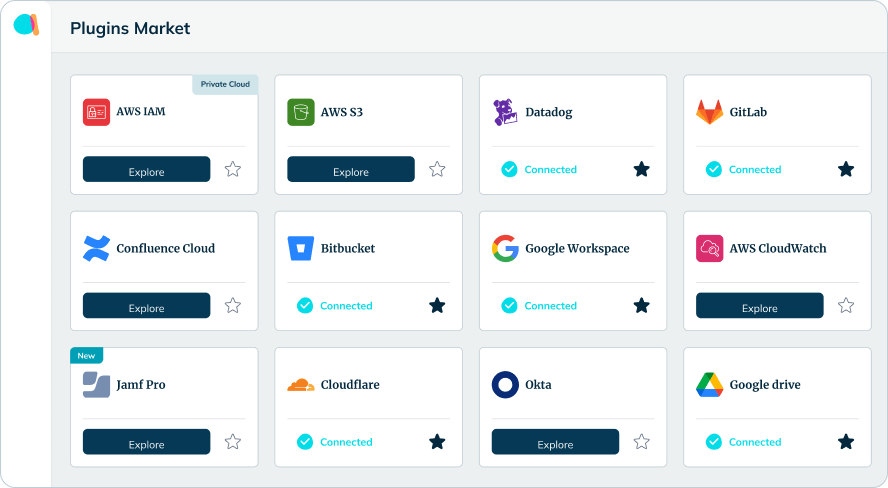Explore the AWS CloudWatch plugin
888x488 pixels.
(760, 306)
